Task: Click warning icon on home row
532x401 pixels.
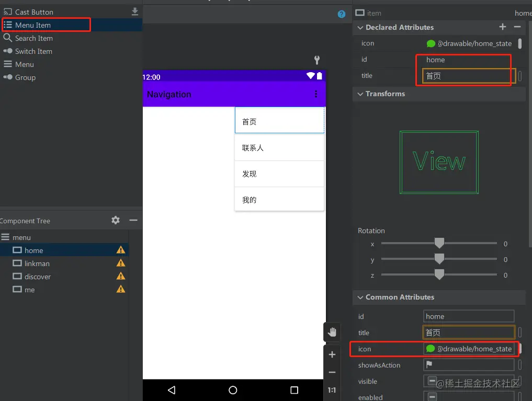Action: tap(121, 250)
